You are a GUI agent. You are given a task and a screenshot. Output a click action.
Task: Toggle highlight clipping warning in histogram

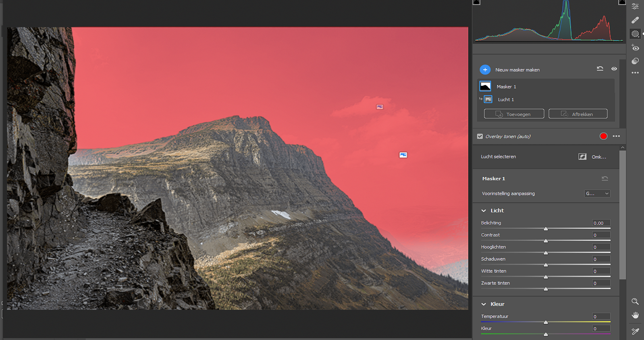coord(622,2)
